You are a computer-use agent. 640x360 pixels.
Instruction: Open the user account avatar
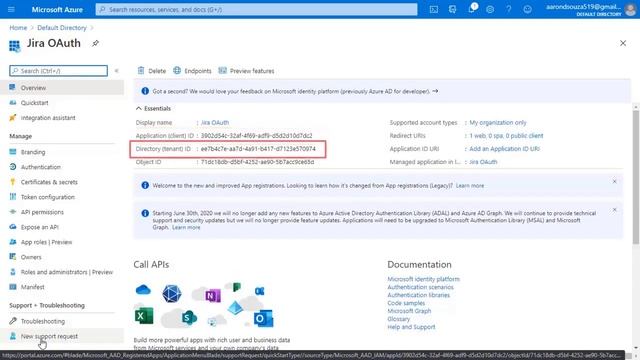tap(630, 9)
